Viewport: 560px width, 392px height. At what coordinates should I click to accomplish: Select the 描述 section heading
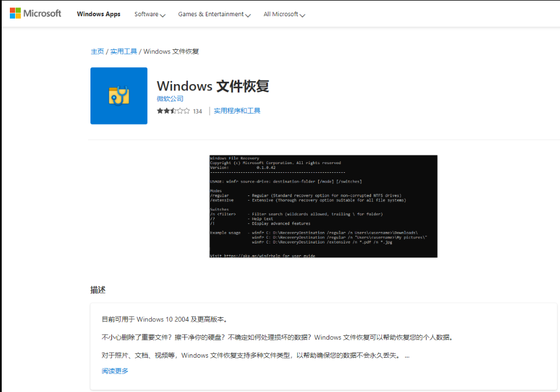pos(98,290)
